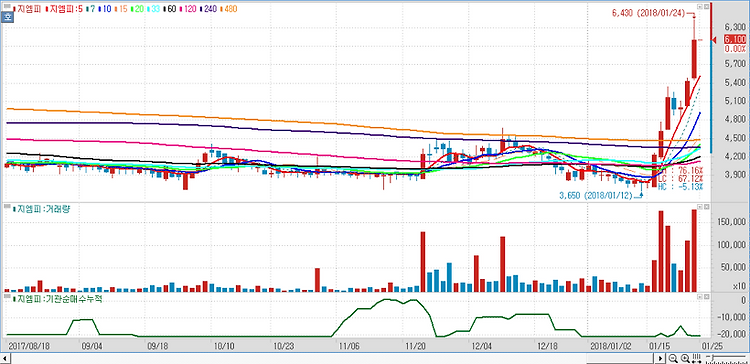Close the 거래량 volume panel
The width and height of the screenshot is (750, 364).
pyautogui.click(x=706, y=207)
